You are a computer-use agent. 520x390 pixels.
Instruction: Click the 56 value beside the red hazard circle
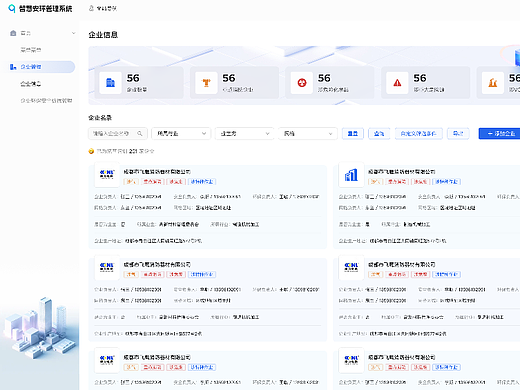pos(324,78)
